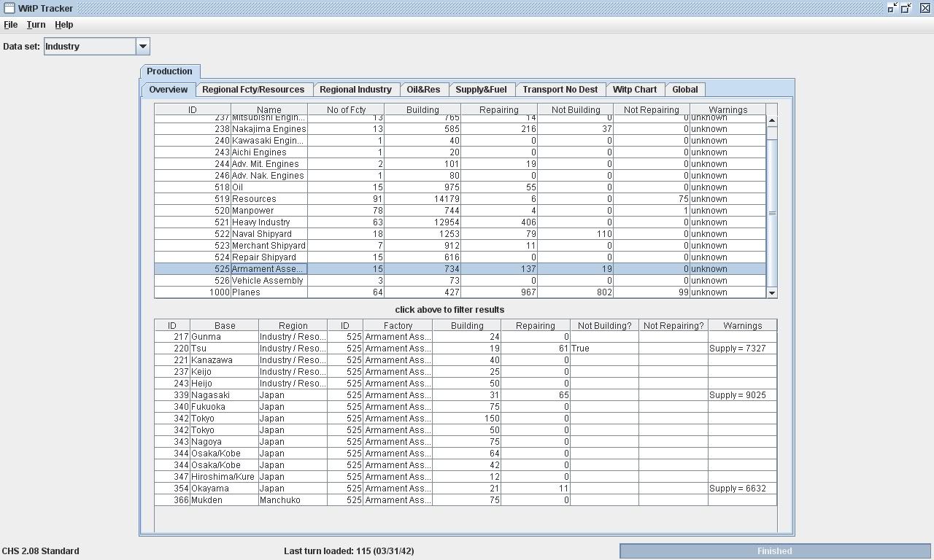Image resolution: width=934 pixels, height=560 pixels.
Task: Click the Finished progress bar
Action: pos(775,551)
